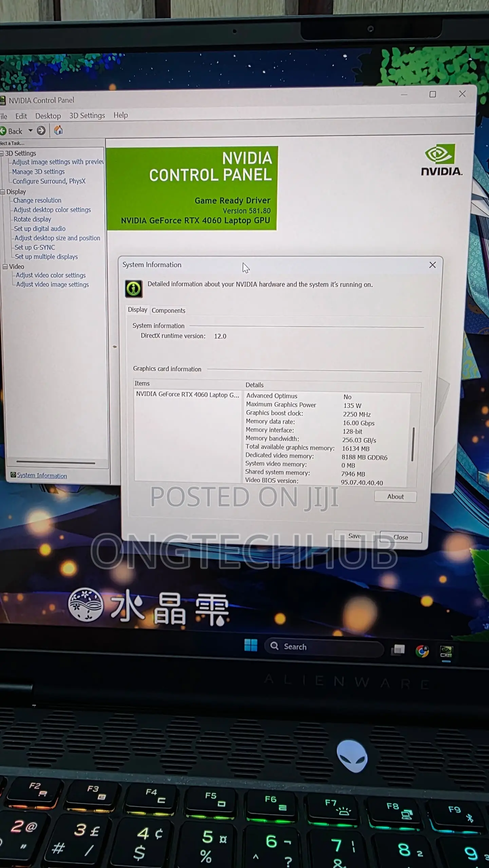Image resolution: width=489 pixels, height=868 pixels.
Task: Open the Help menu
Action: (120, 115)
